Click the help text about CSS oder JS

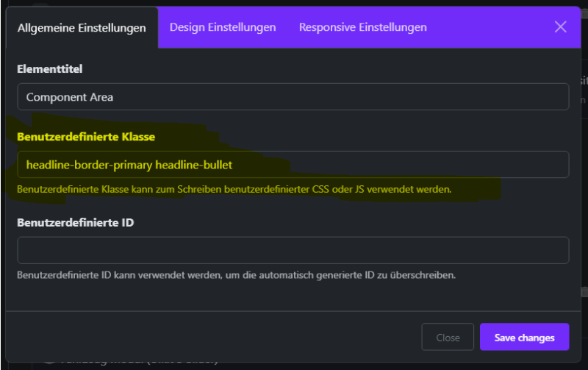(x=234, y=189)
